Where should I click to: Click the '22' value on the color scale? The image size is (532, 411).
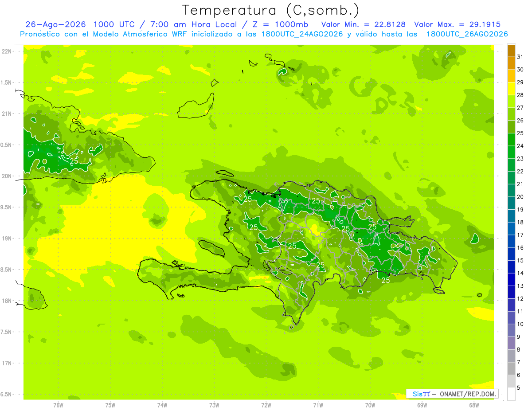coord(520,171)
